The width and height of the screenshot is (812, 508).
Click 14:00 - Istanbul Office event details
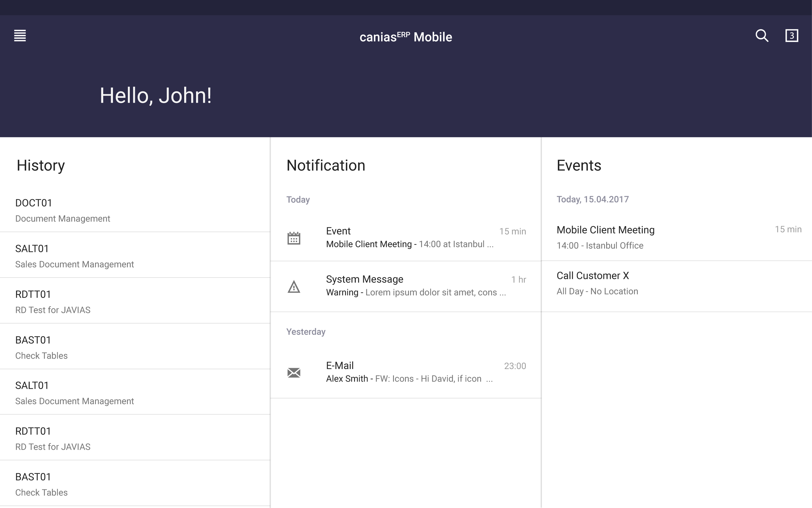point(600,246)
